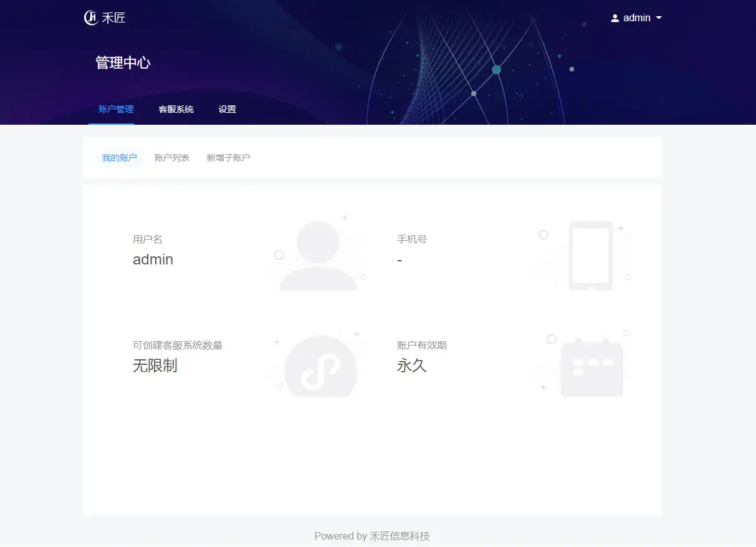Click the 禾匠信息科技 footer link

(400, 536)
